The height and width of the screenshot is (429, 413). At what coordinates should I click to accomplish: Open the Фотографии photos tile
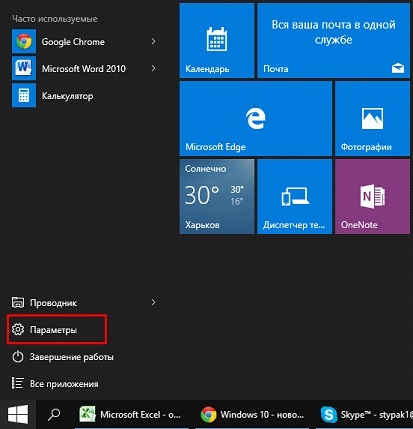(372, 118)
